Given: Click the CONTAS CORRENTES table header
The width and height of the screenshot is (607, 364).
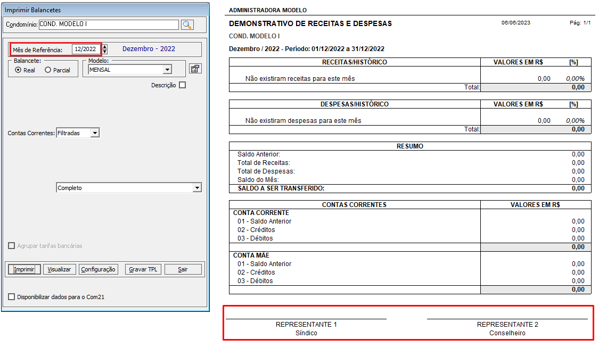Looking at the screenshot, I should (x=354, y=205).
